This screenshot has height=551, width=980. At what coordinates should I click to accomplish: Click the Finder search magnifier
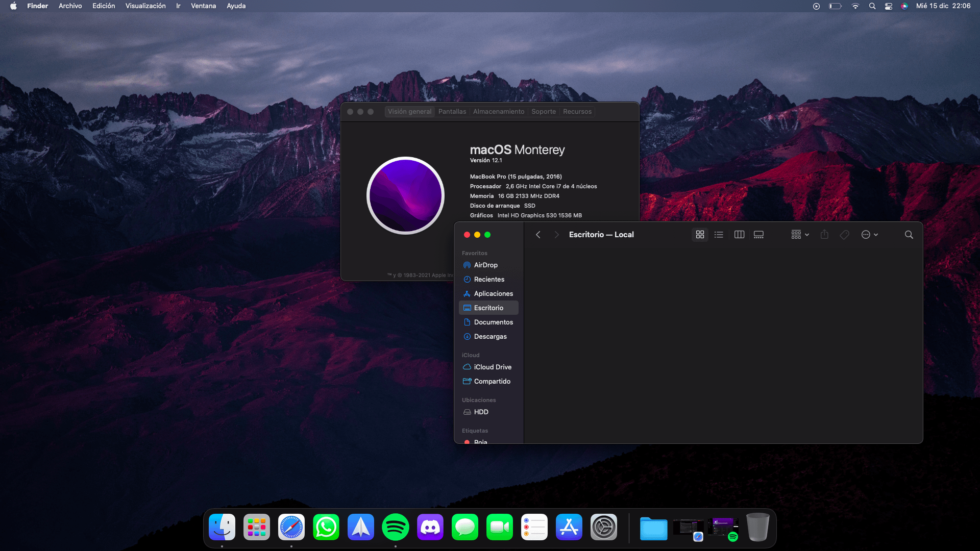coord(909,235)
